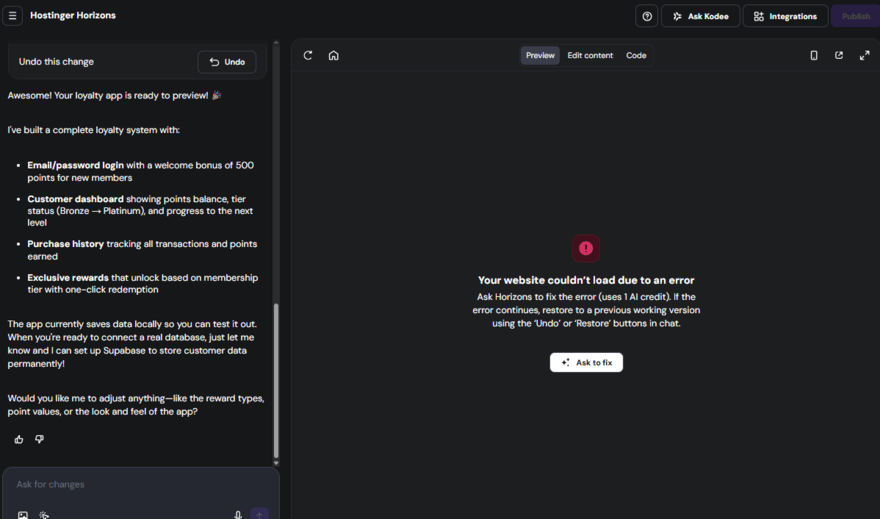880x519 pixels.
Task: Attach an image to the chat prompt
Action: click(x=23, y=515)
